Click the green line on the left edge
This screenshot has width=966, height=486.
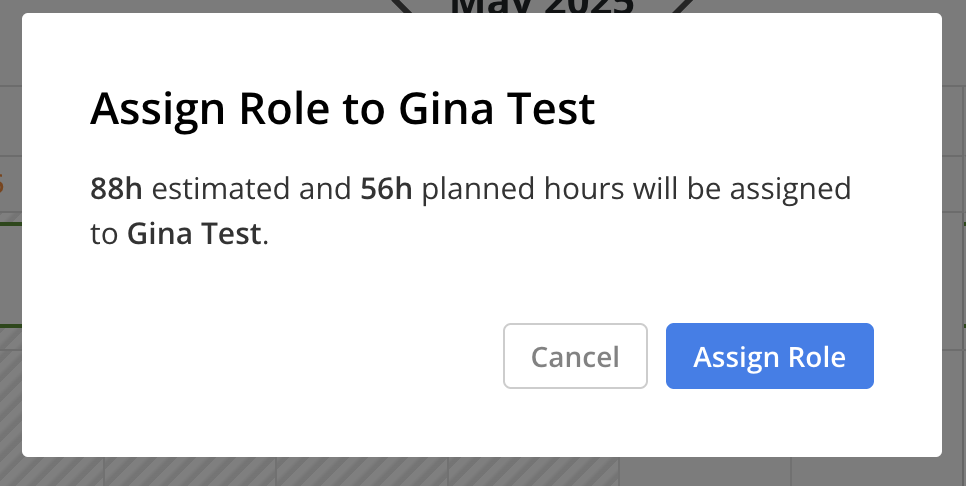click(x=10, y=224)
